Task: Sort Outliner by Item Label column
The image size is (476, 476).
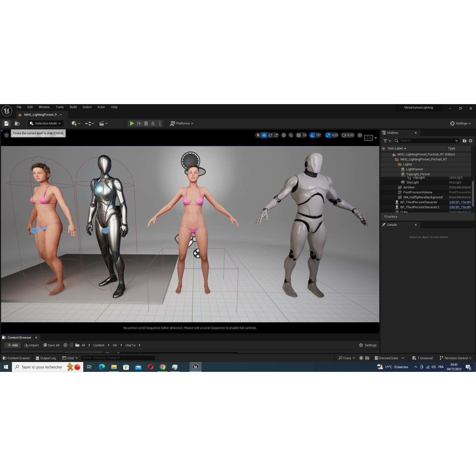Action: (397, 148)
